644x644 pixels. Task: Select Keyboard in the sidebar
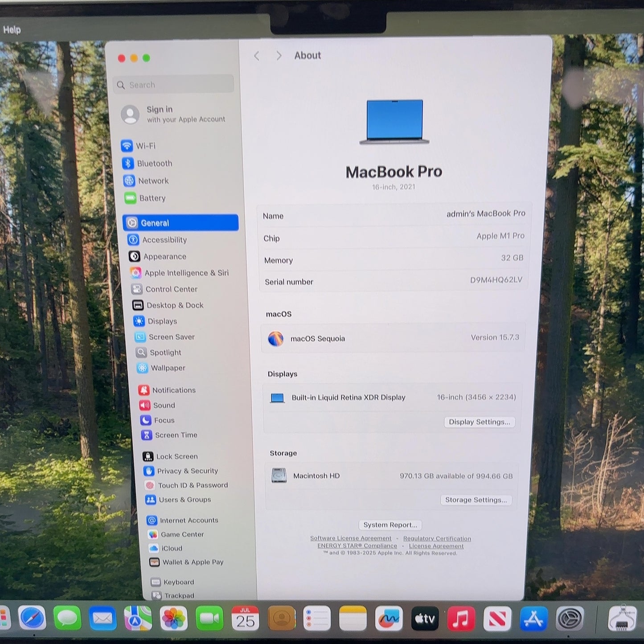pyautogui.click(x=172, y=582)
